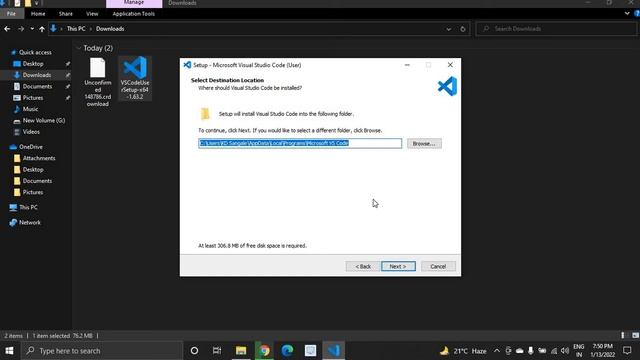Open the View ribbon tab

pos(92,13)
